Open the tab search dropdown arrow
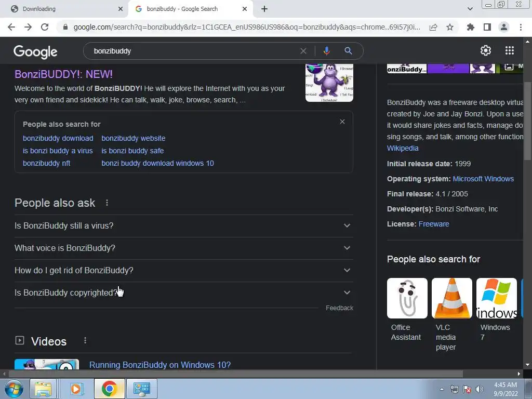The width and height of the screenshot is (532, 399). pyautogui.click(x=470, y=9)
